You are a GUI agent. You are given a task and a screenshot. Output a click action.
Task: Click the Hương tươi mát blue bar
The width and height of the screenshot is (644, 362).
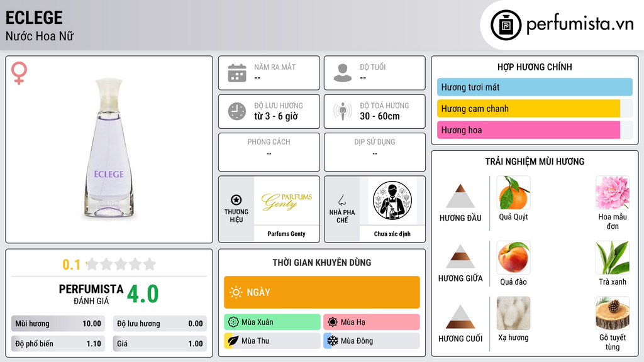click(x=535, y=87)
